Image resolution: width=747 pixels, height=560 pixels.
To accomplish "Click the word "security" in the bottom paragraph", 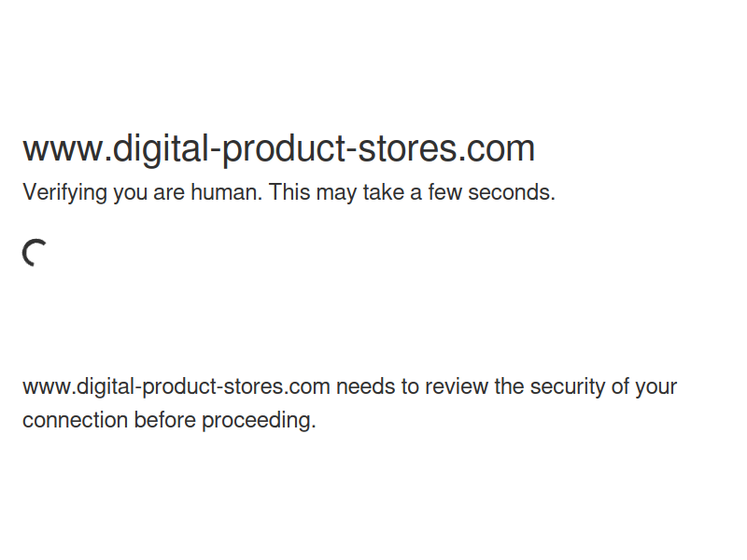I will point(568,386).
